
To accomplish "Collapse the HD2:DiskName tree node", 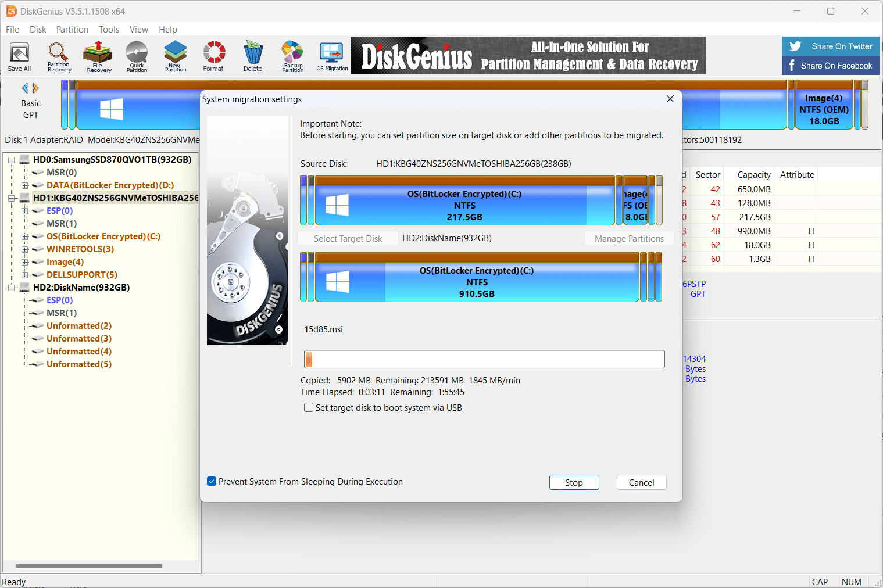I will [11, 288].
